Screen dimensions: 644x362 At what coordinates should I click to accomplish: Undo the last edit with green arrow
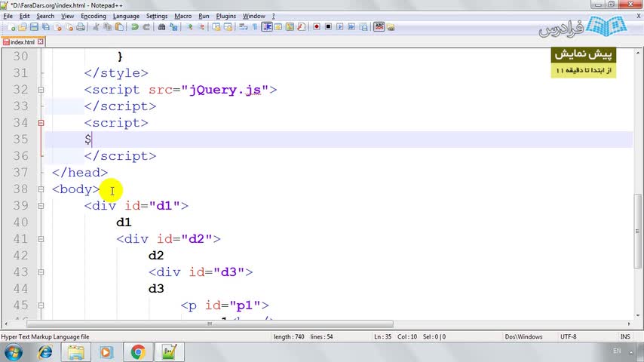point(134,27)
